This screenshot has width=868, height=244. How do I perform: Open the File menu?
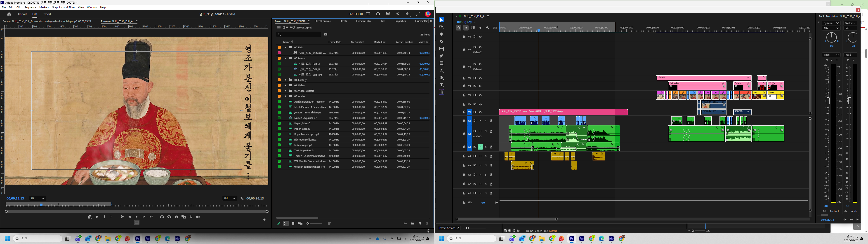[x=4, y=7]
